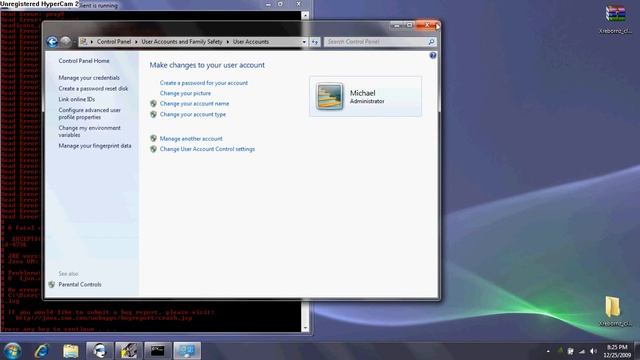The width and height of the screenshot is (640, 360).
Task: Click shield icon next to Parental Controls
Action: click(x=51, y=284)
